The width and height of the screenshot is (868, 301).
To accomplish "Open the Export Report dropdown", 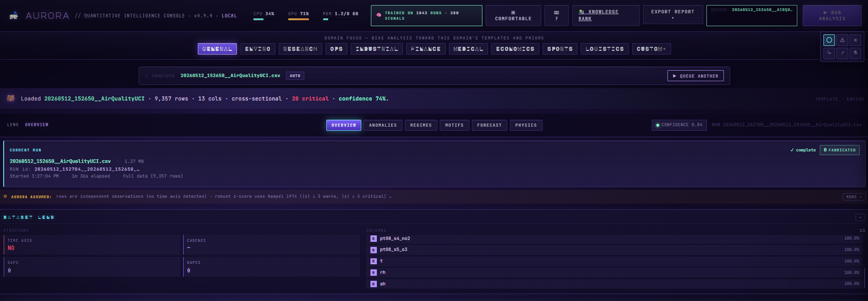I will tap(672, 15).
